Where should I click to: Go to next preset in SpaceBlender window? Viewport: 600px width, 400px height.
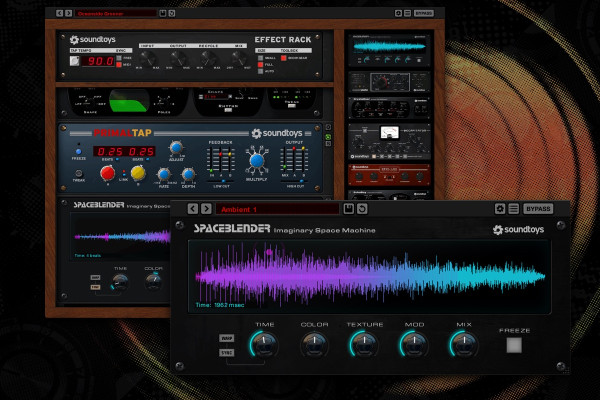(206, 209)
